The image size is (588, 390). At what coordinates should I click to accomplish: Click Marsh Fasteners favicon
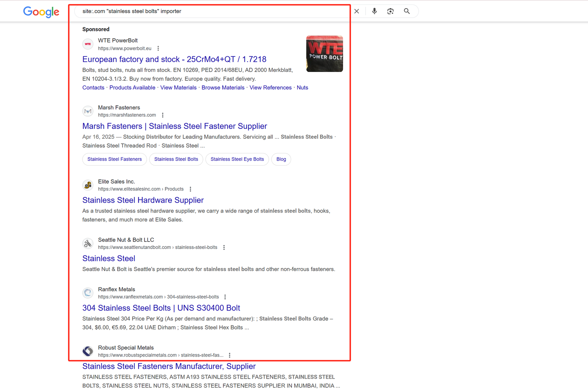point(88,111)
